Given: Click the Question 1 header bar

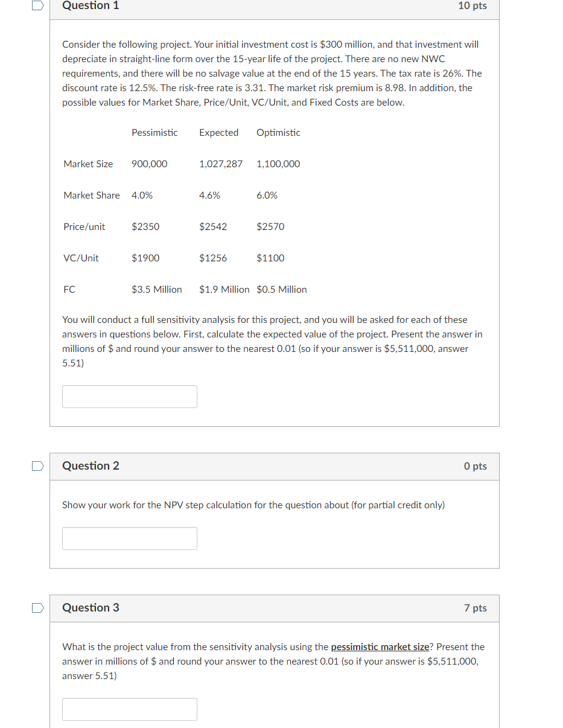Looking at the screenshot, I should tap(275, 6).
